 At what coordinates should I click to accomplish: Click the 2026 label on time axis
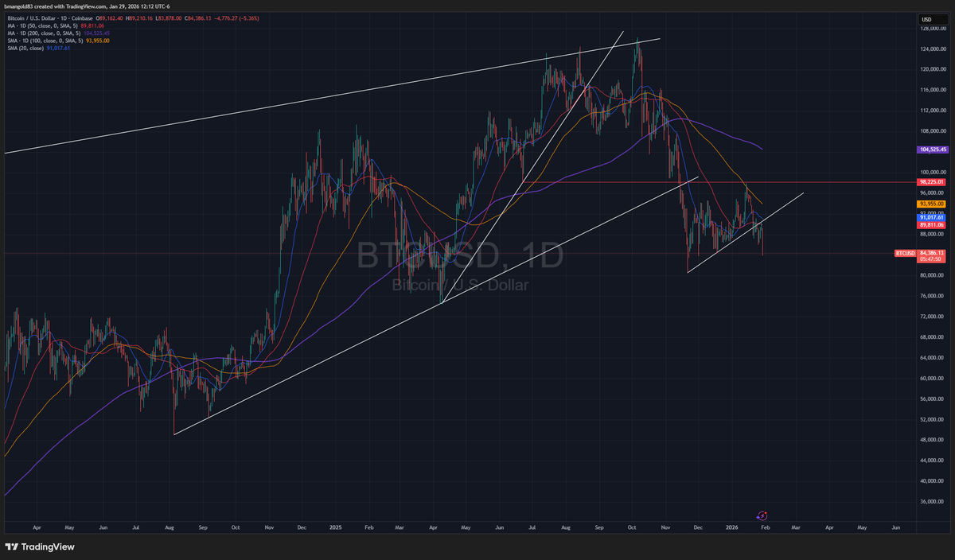[x=734, y=527]
